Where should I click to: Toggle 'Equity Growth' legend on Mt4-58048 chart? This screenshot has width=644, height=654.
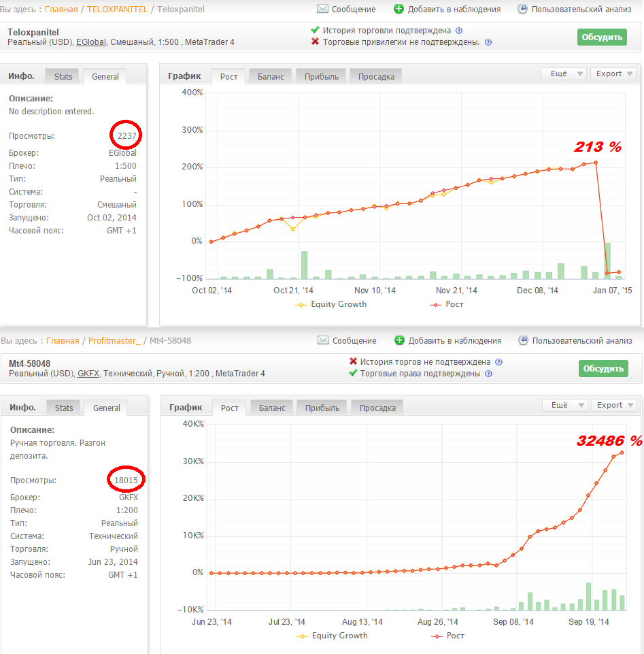pos(332,636)
